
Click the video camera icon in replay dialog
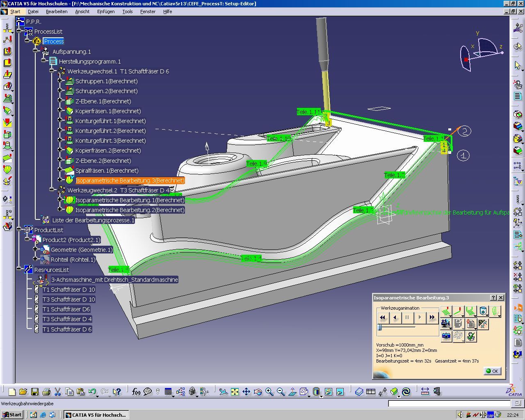(446, 324)
